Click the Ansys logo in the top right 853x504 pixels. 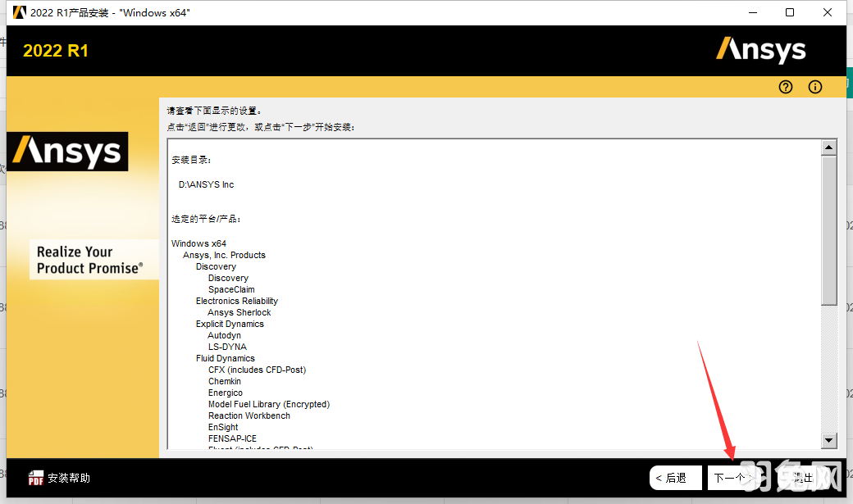pos(760,50)
